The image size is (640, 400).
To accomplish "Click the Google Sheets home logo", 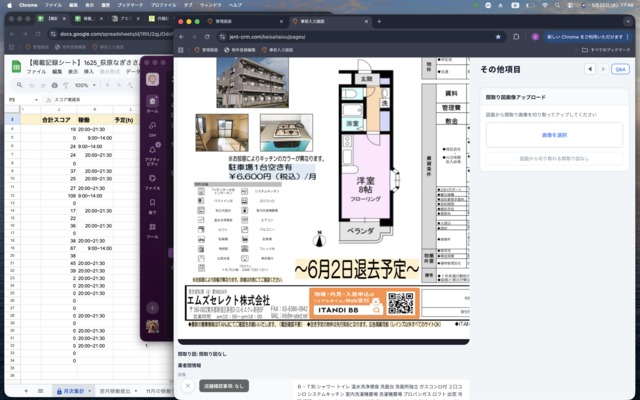I will [16, 67].
